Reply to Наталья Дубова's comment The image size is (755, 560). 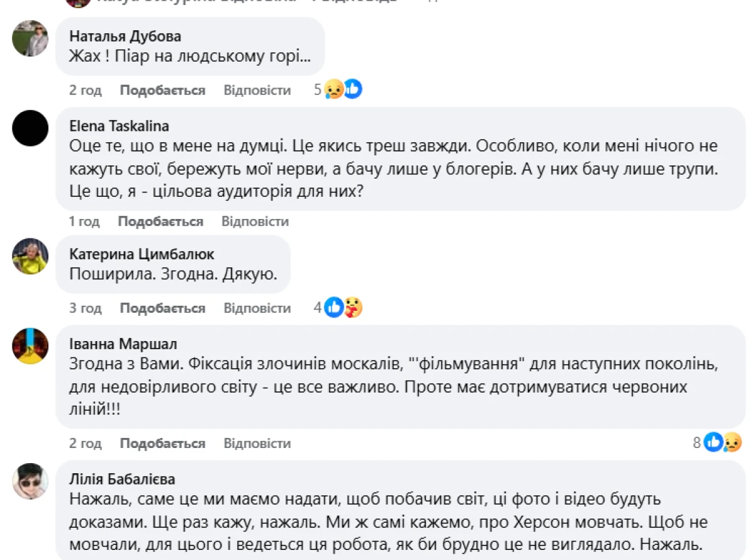pyautogui.click(x=257, y=90)
